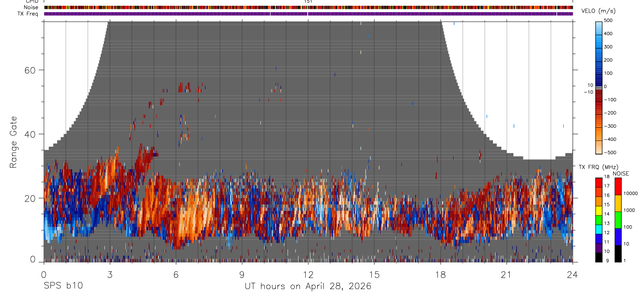This screenshot has height=297, width=644.
Task: Pick the purple 10-11 MHz frequency swatch
Action: pos(599,247)
